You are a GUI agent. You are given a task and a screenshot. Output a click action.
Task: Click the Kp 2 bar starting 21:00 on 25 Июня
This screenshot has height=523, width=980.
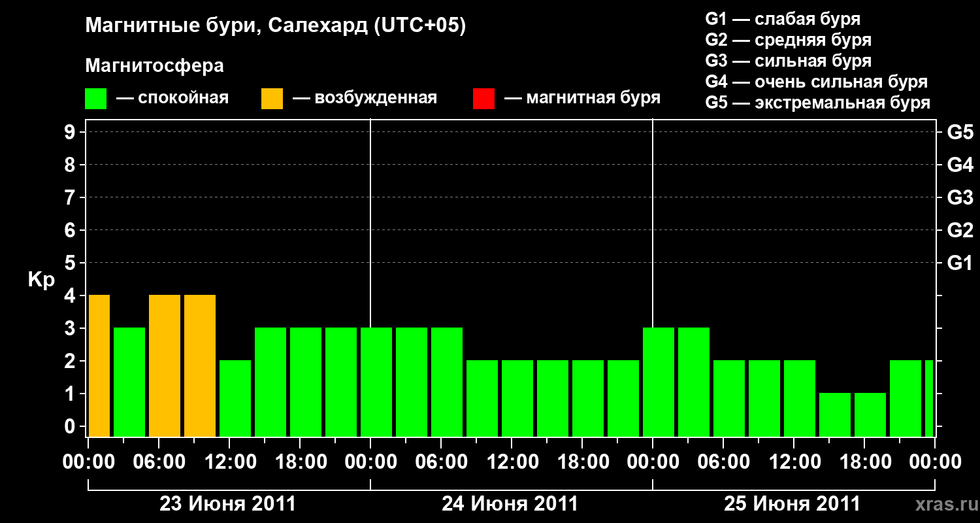coord(906,398)
